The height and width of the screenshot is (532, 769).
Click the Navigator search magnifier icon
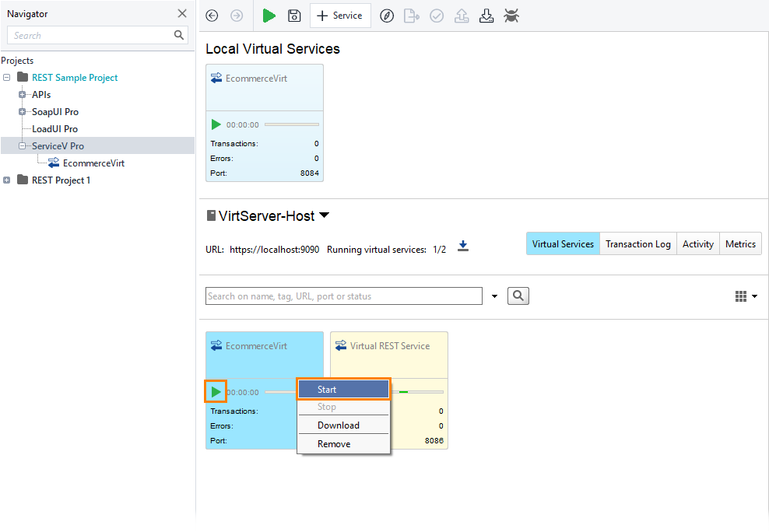point(179,35)
